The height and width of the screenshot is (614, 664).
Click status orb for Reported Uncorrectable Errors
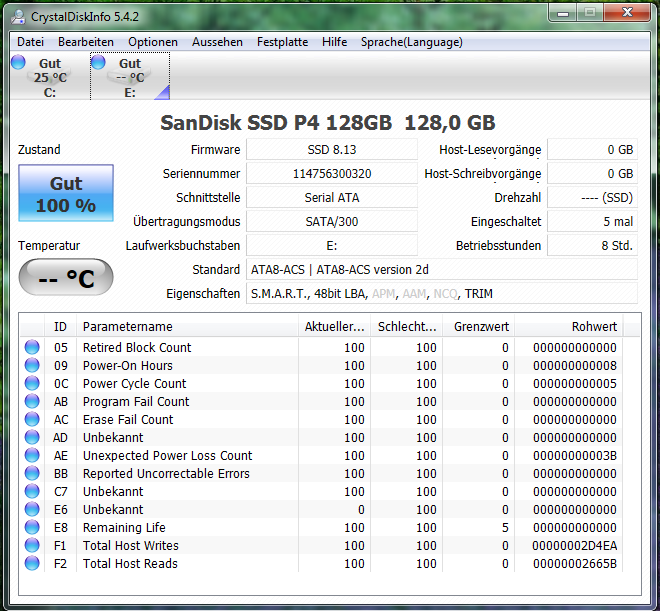[32, 473]
